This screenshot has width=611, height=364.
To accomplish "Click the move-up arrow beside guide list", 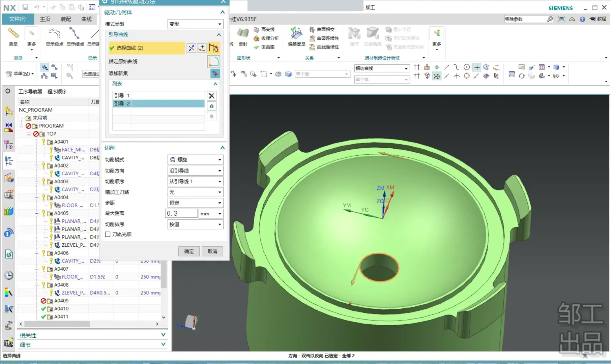I will 211,107.
